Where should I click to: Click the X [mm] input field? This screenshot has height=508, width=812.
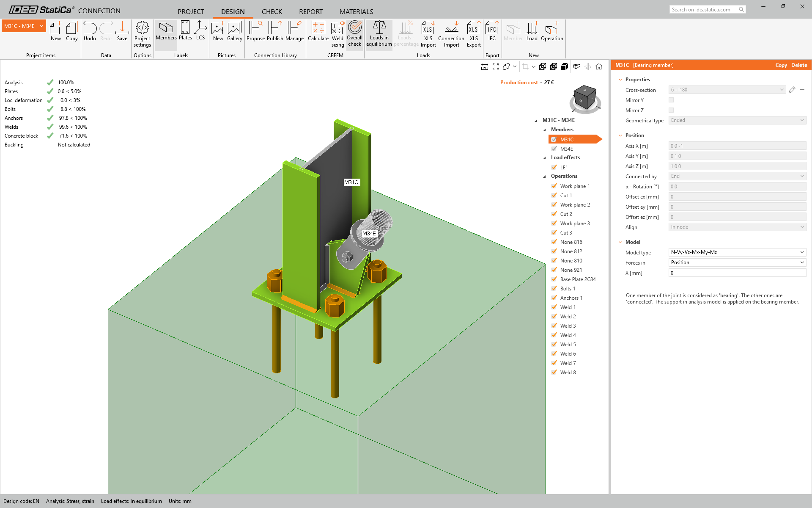[737, 273]
